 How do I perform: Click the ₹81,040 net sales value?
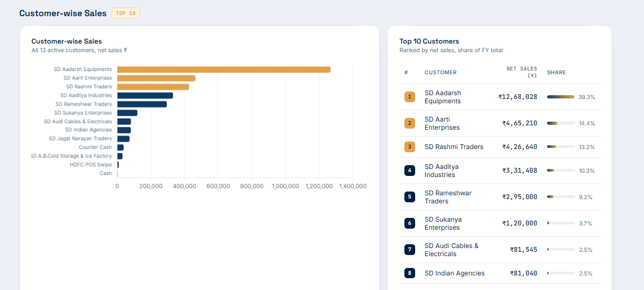click(524, 273)
